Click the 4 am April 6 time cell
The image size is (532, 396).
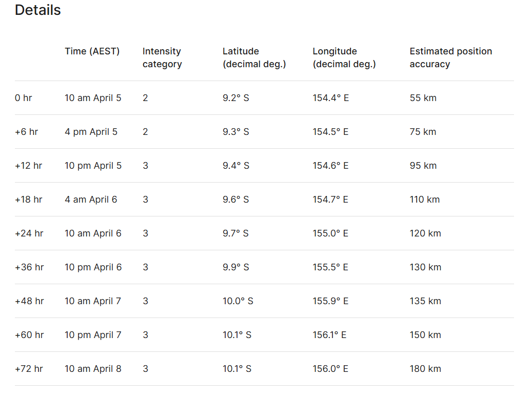click(91, 200)
